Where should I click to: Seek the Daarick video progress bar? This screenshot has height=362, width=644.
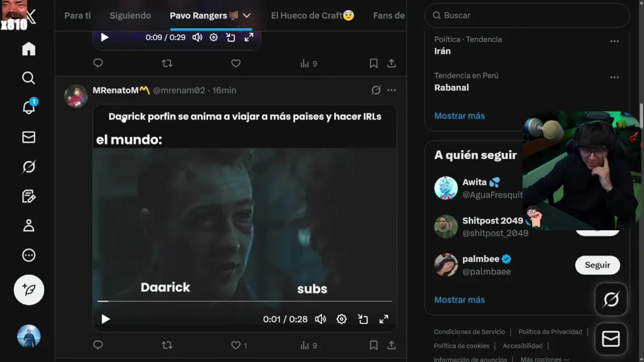coord(245,301)
